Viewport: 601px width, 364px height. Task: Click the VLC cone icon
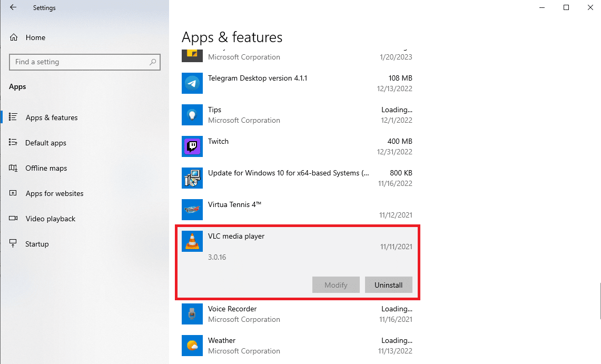192,241
